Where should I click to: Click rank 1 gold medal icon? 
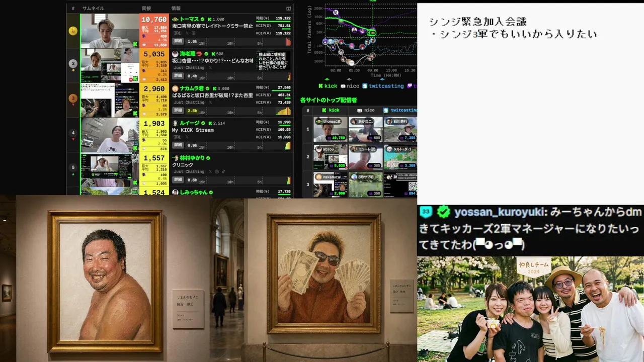click(73, 31)
